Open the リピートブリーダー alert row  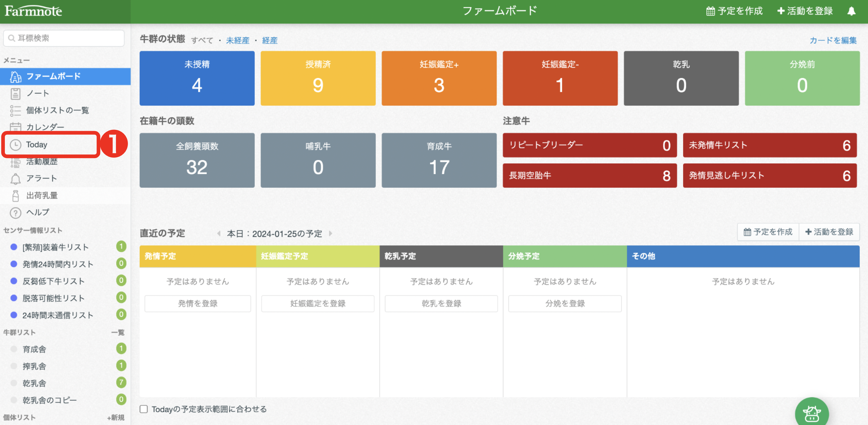[x=590, y=145]
